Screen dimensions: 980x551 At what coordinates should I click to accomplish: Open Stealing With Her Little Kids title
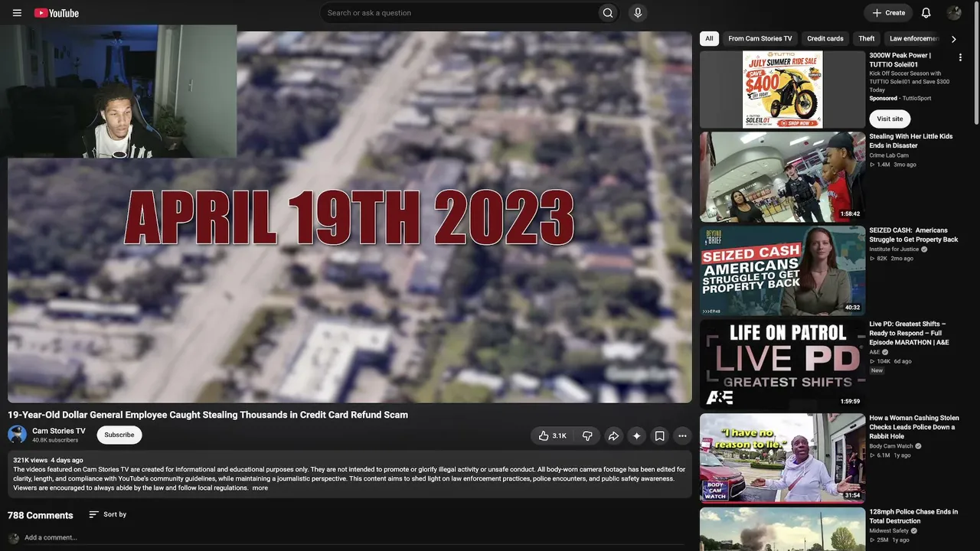pyautogui.click(x=911, y=141)
